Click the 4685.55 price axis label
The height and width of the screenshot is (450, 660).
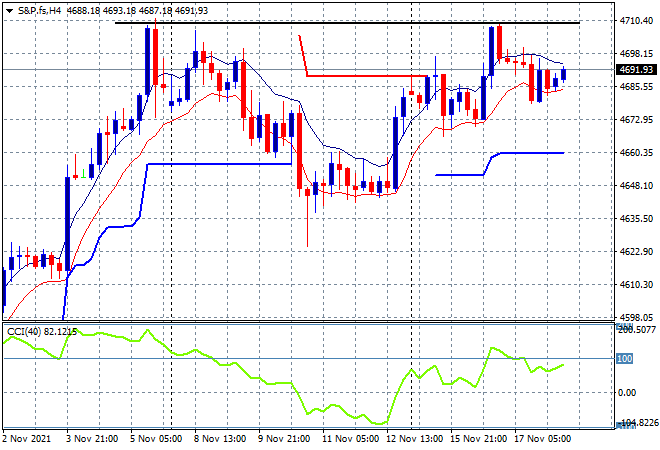tap(636, 87)
